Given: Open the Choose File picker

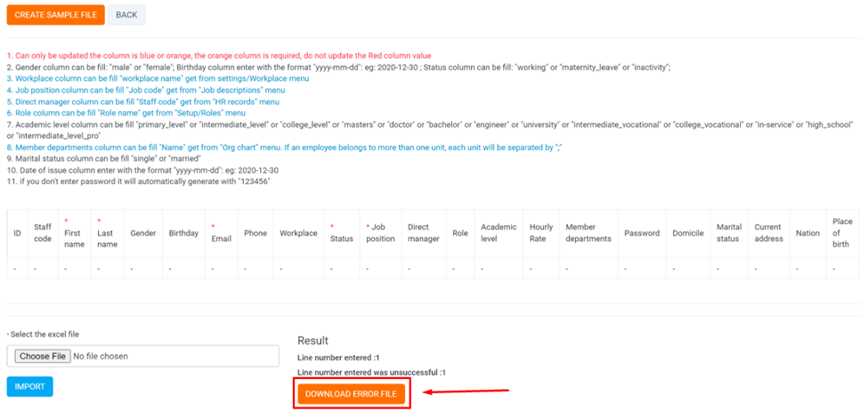Looking at the screenshot, I should click(x=41, y=356).
